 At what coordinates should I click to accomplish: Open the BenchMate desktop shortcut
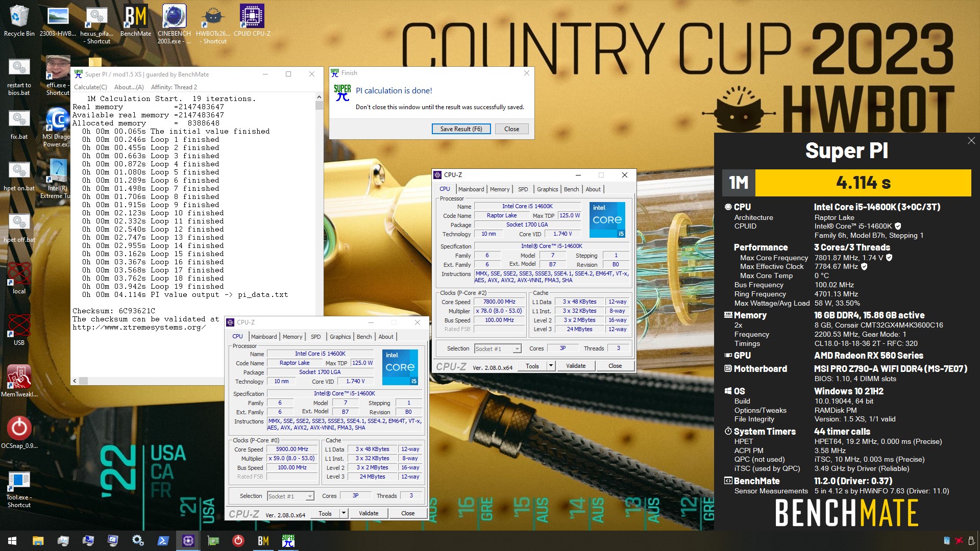136,21
